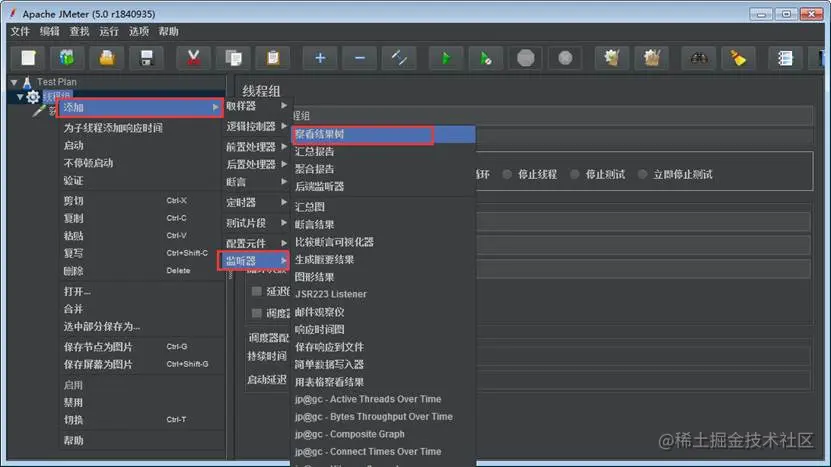Expand the 取样器 submenu
Screen dimensions: 831x467
(x=257, y=106)
